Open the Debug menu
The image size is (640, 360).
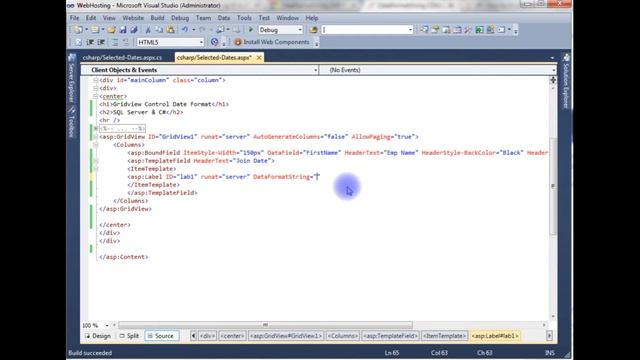[x=180, y=18]
